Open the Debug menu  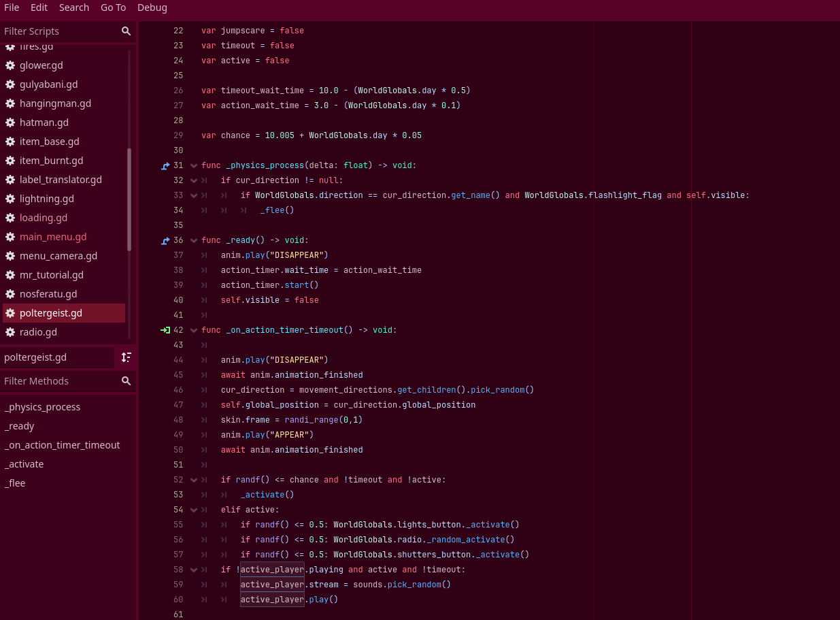click(152, 7)
